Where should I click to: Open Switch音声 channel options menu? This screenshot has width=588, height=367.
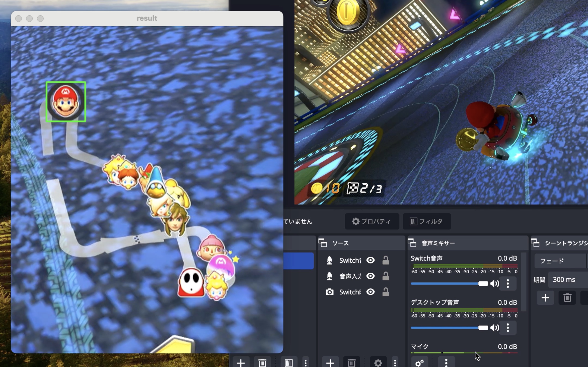[x=508, y=284]
